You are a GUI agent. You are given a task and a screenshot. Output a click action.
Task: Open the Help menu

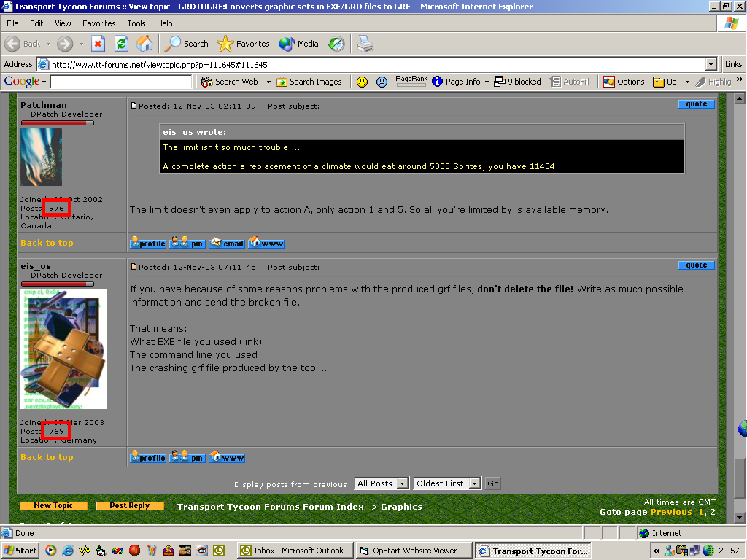164,23
